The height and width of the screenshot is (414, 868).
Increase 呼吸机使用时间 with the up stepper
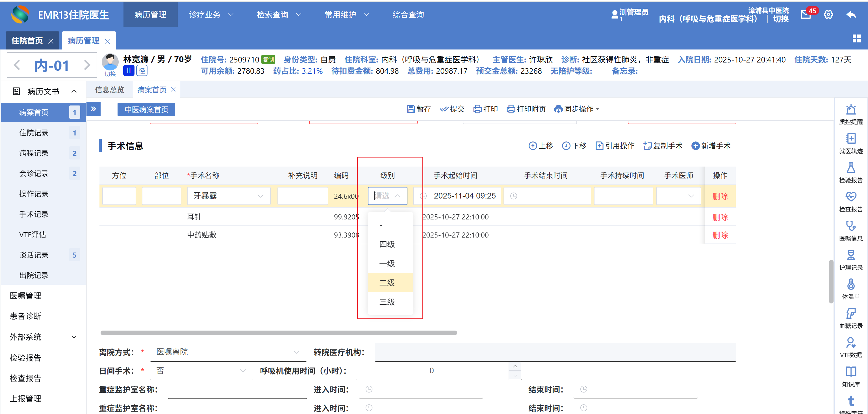[515, 366]
